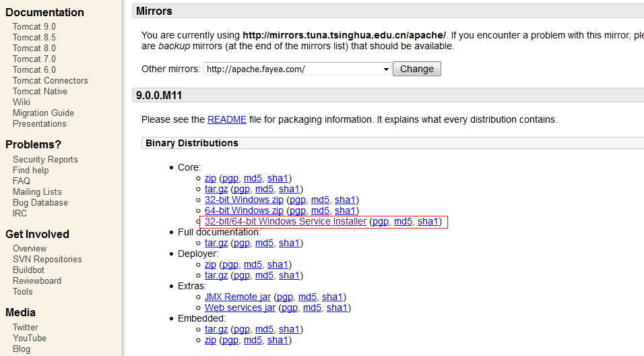Open the README file link
This screenshot has height=356, width=644.
227,119
